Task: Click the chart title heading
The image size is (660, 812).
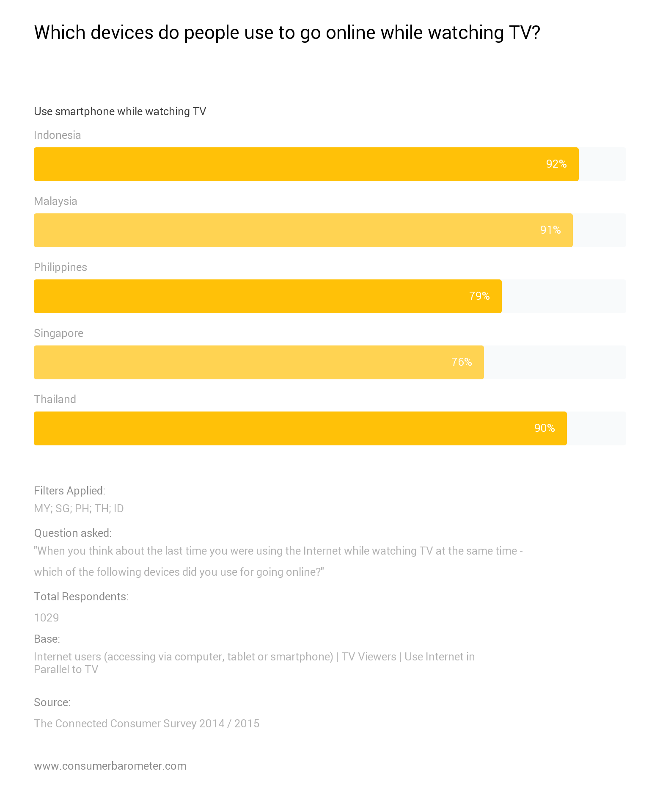Action: [x=287, y=33]
